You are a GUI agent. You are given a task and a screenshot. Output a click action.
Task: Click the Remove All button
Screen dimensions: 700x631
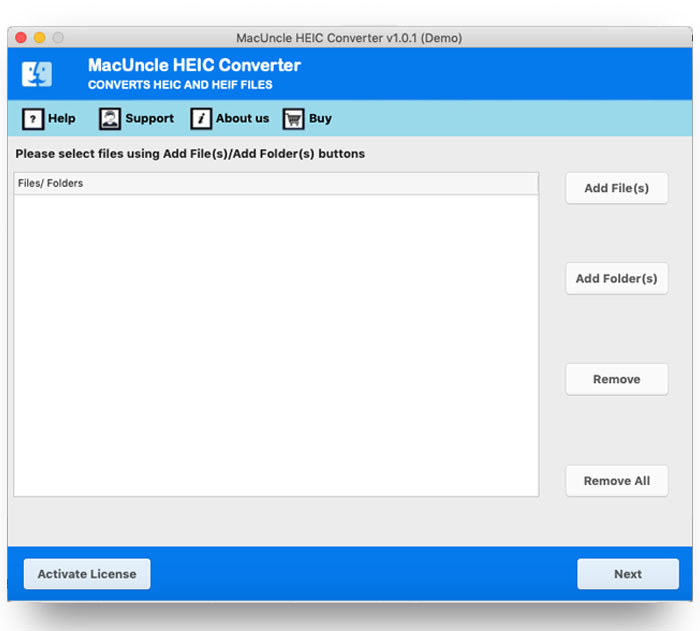click(x=617, y=481)
